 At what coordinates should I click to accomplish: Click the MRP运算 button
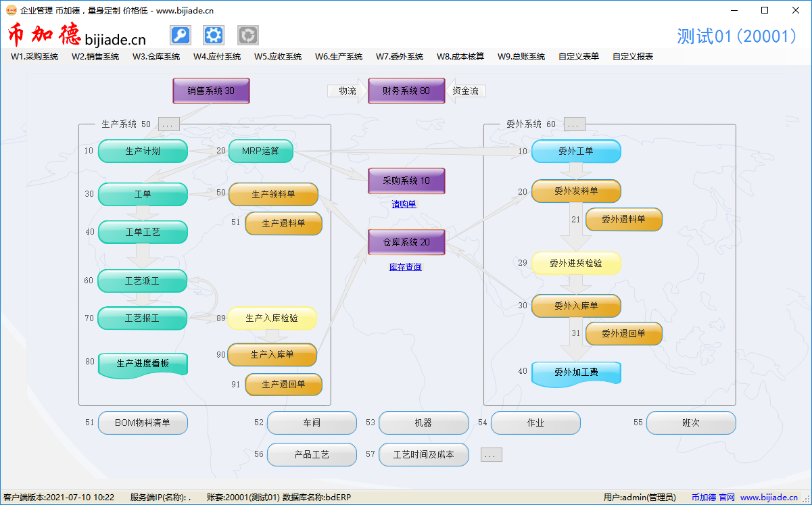tap(261, 151)
